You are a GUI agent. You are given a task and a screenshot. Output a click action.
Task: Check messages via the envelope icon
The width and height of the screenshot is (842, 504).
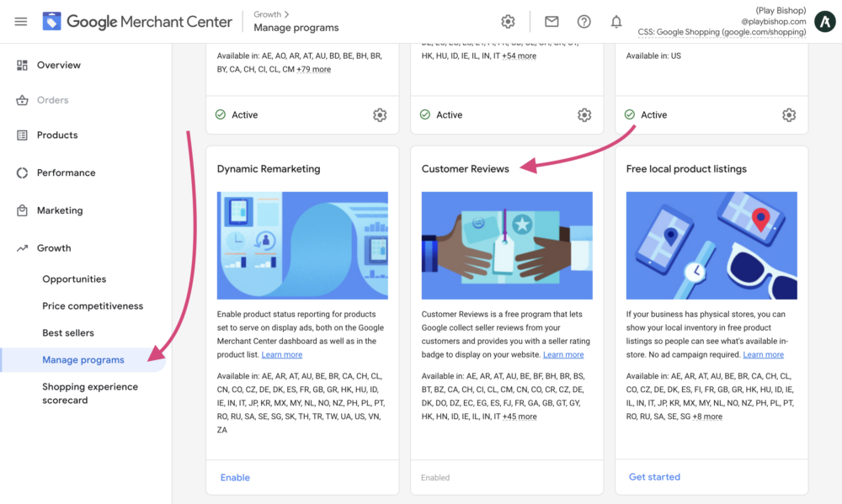click(552, 22)
